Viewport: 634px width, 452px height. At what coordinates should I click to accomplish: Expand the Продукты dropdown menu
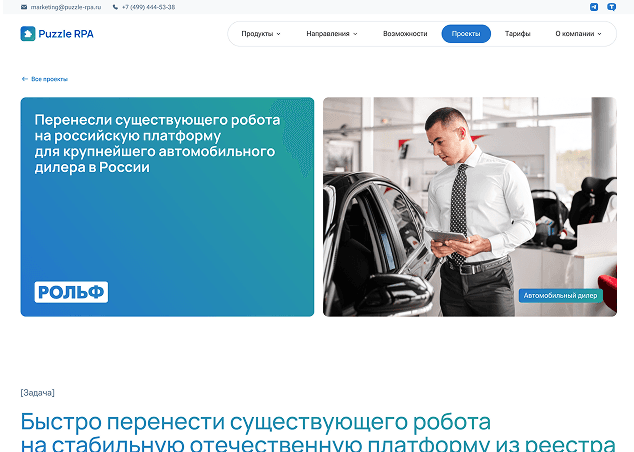click(x=261, y=34)
